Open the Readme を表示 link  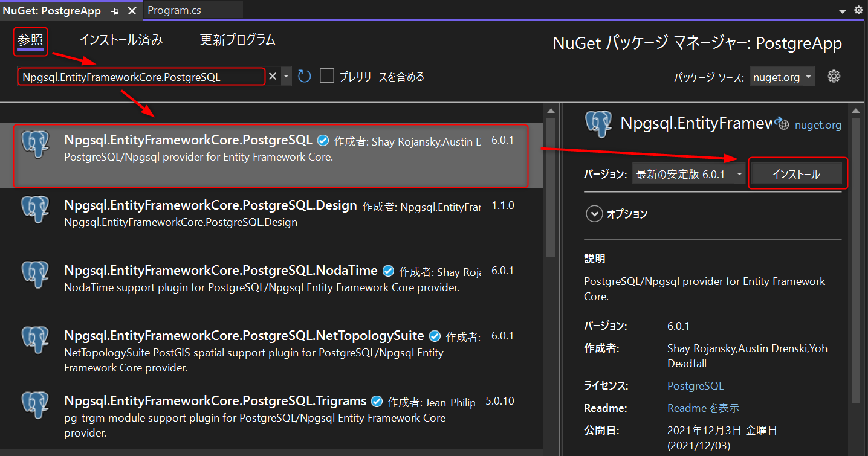click(x=703, y=408)
